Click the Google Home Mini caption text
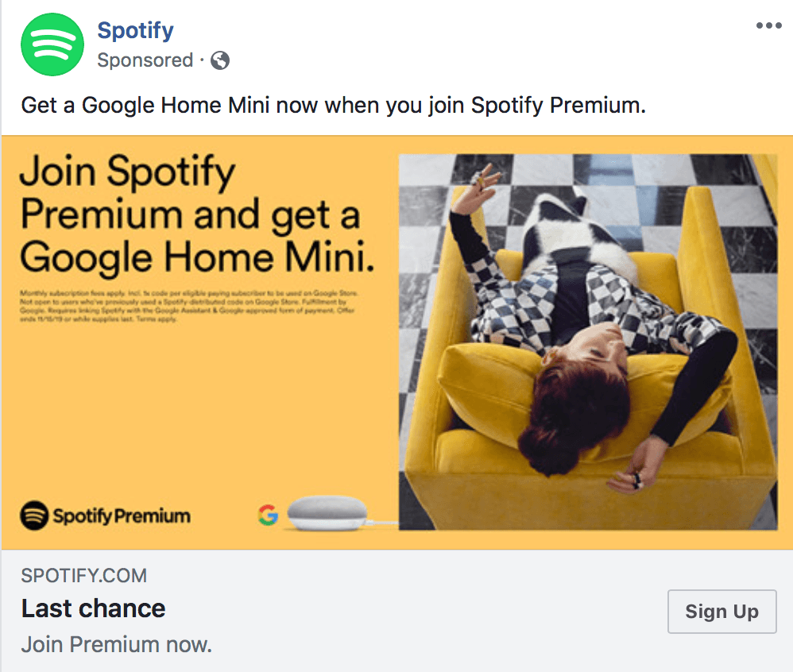Viewport: 793px width, 672px height. pyautogui.click(x=333, y=105)
